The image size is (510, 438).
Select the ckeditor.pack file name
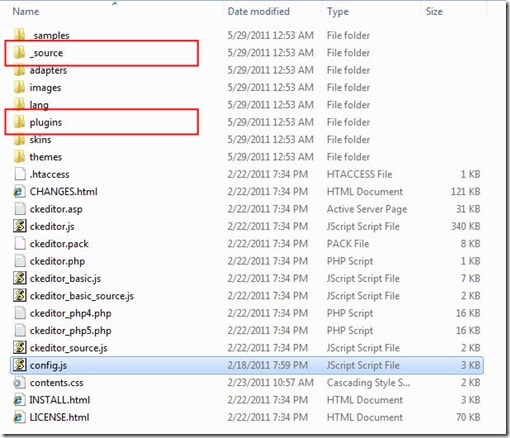pos(59,244)
